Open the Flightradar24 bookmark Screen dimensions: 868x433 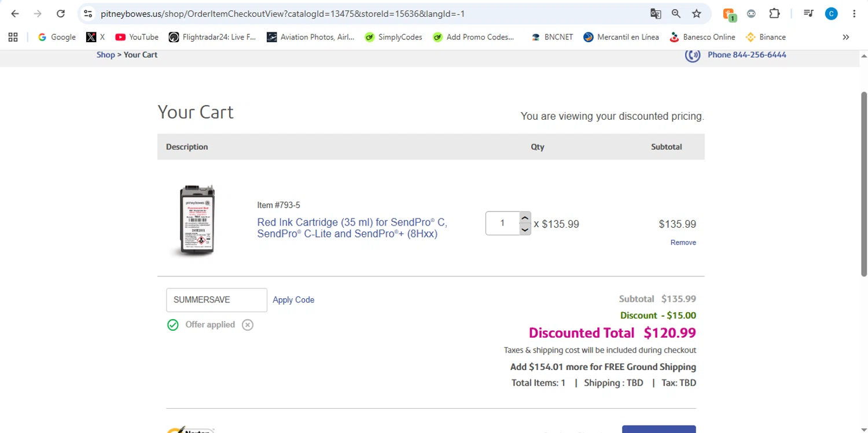click(212, 37)
